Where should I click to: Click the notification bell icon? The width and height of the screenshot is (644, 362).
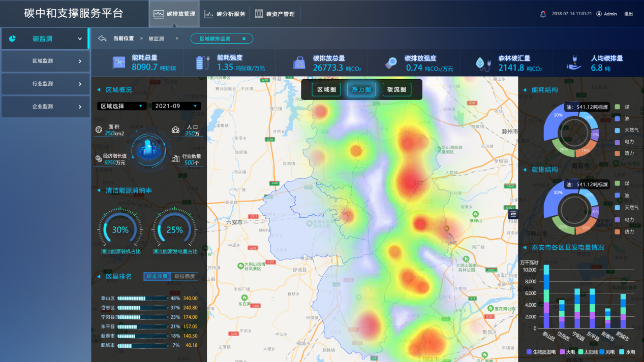point(543,14)
